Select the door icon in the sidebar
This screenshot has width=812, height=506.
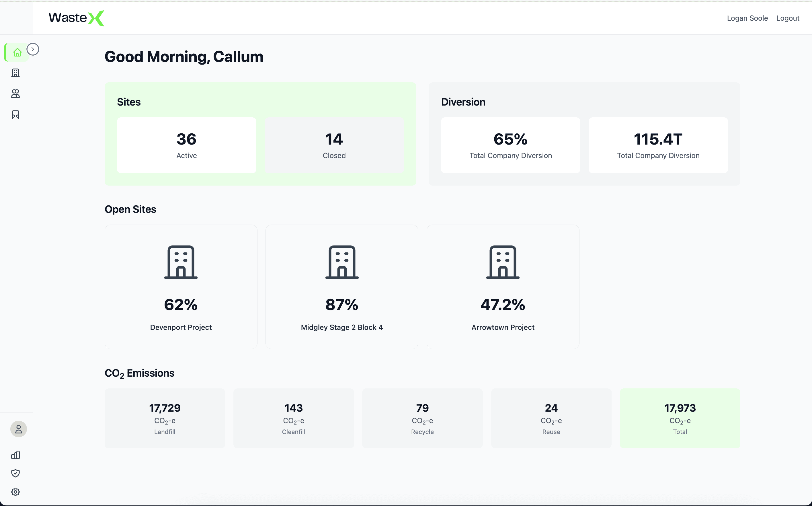[15, 115]
